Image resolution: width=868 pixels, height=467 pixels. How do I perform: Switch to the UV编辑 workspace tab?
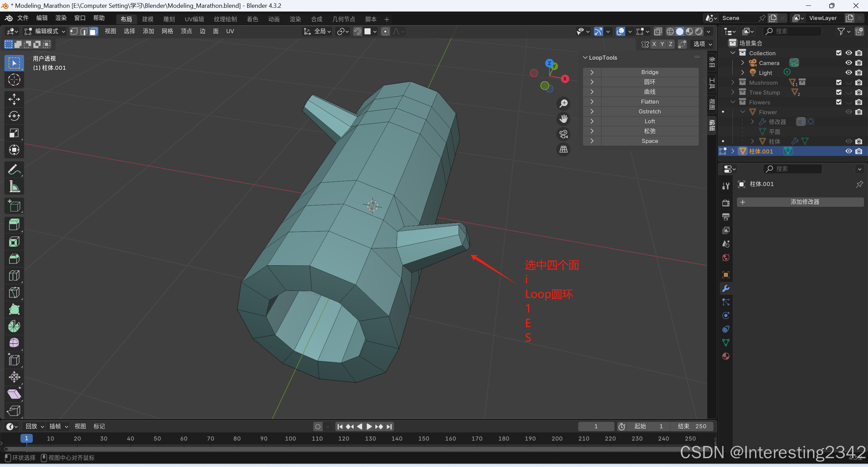(194, 19)
